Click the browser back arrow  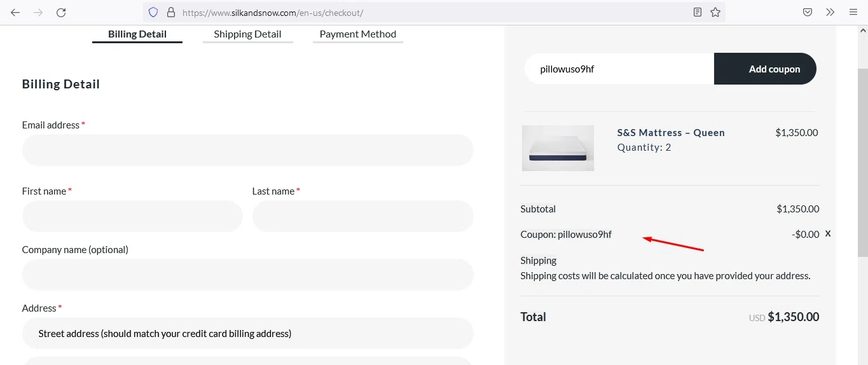15,12
